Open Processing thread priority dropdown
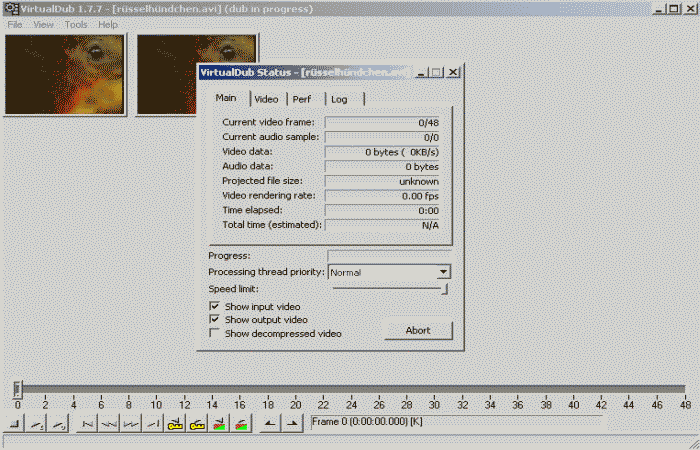Viewport: 700px width, 450px height. (444, 272)
